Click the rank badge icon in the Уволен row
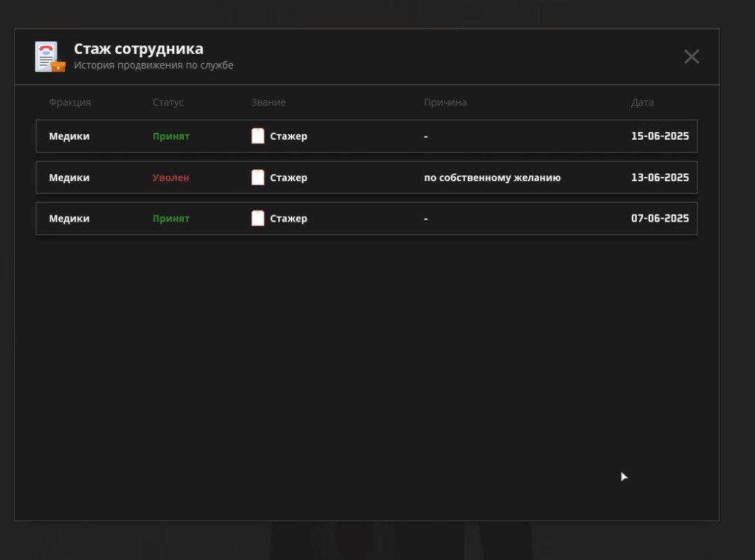 (258, 178)
